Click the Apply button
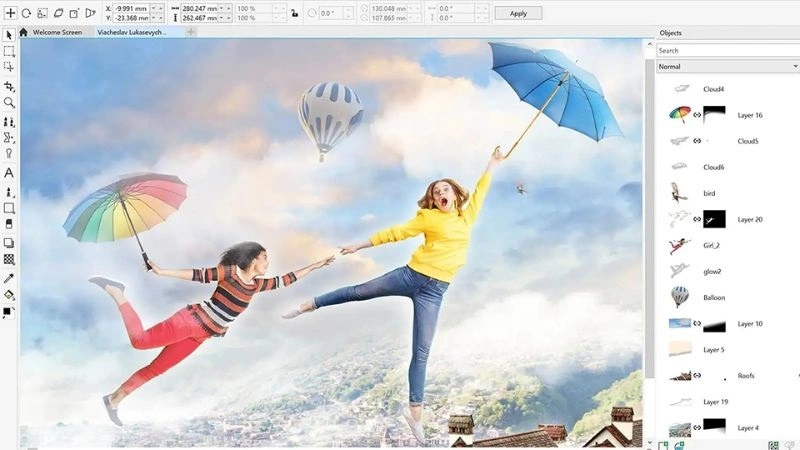The width and height of the screenshot is (800, 450). tap(518, 13)
